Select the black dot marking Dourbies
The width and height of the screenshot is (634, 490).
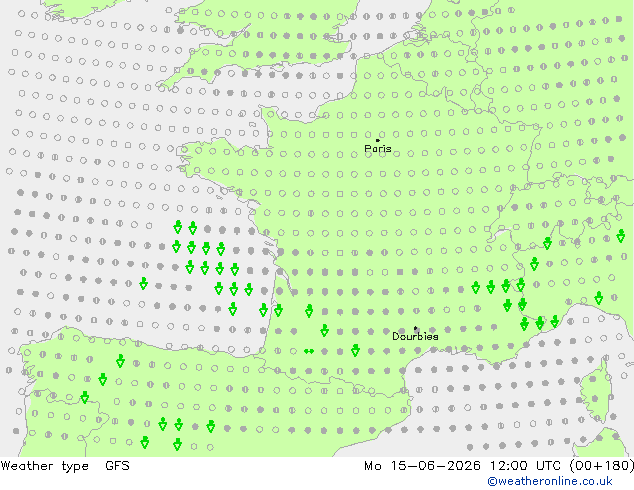pyautogui.click(x=415, y=328)
